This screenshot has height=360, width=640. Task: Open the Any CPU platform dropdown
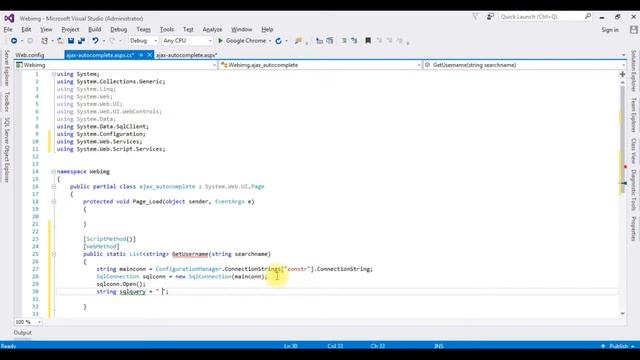210,41
